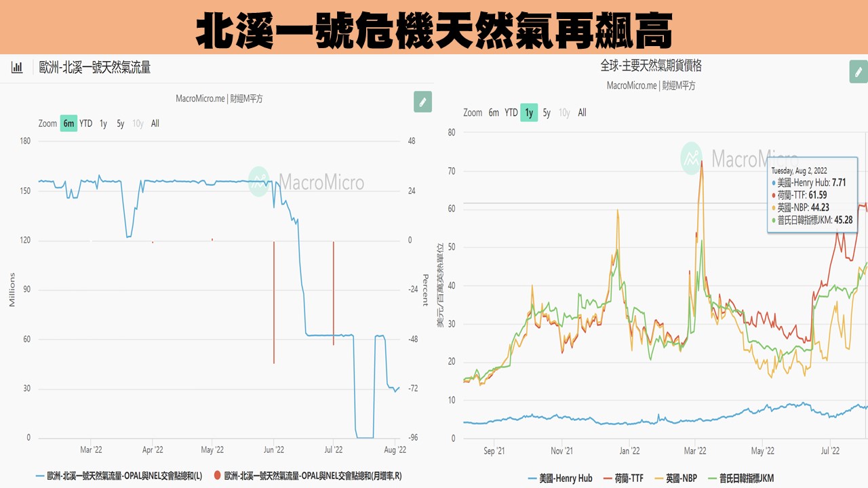Show All data range on right chart

pyautogui.click(x=582, y=113)
